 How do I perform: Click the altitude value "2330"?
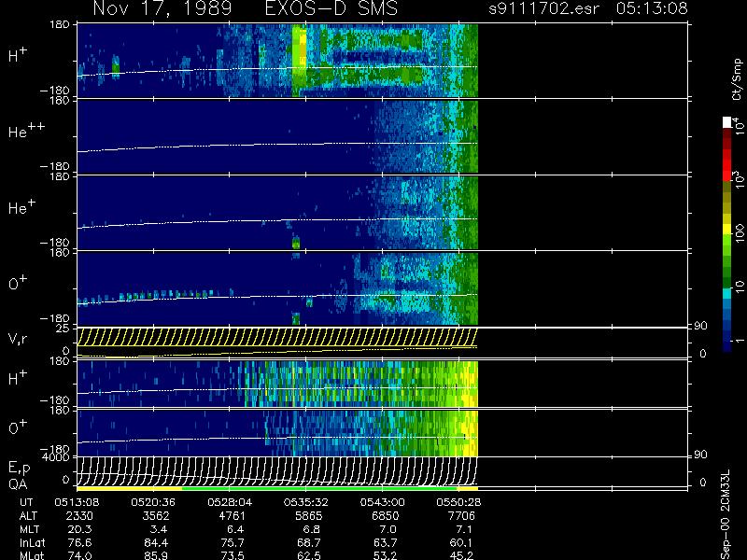coord(80,516)
